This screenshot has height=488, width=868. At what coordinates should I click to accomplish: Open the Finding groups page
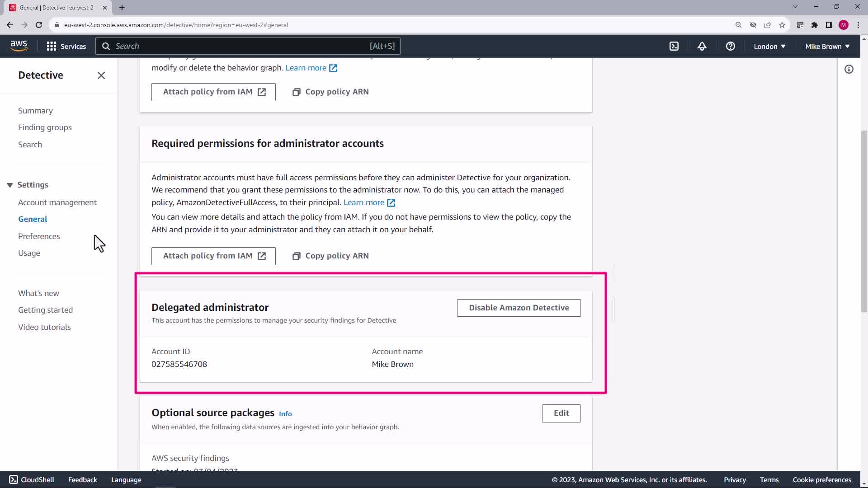coord(45,127)
